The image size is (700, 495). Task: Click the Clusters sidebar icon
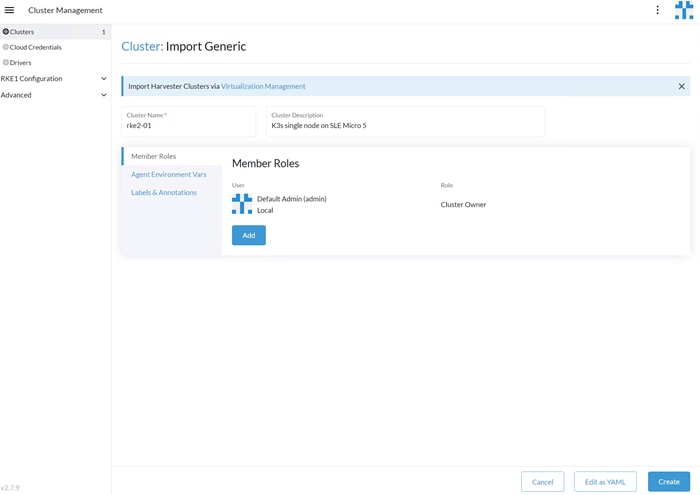pyautogui.click(x=6, y=32)
